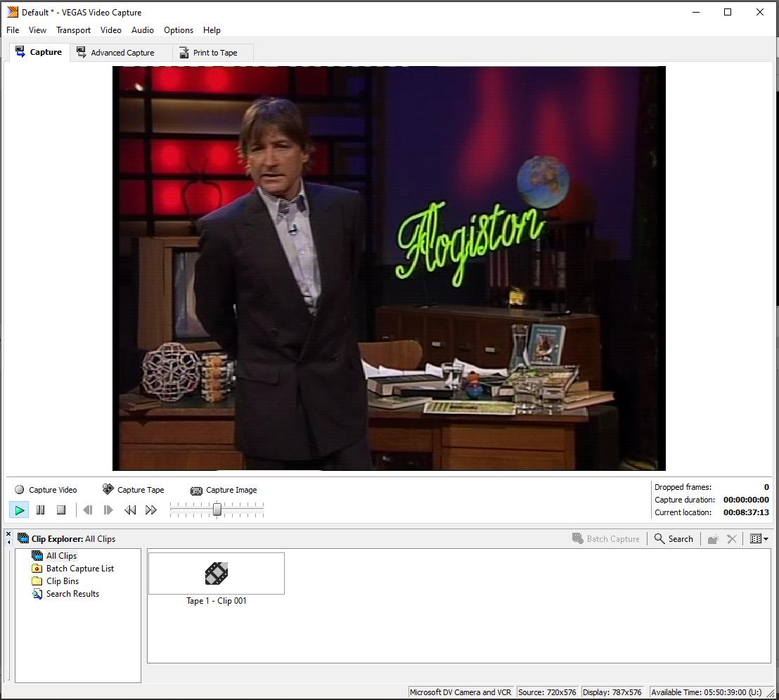Switch to the Print to Tape tab
Viewport: 779px width, 700px height.
208,53
